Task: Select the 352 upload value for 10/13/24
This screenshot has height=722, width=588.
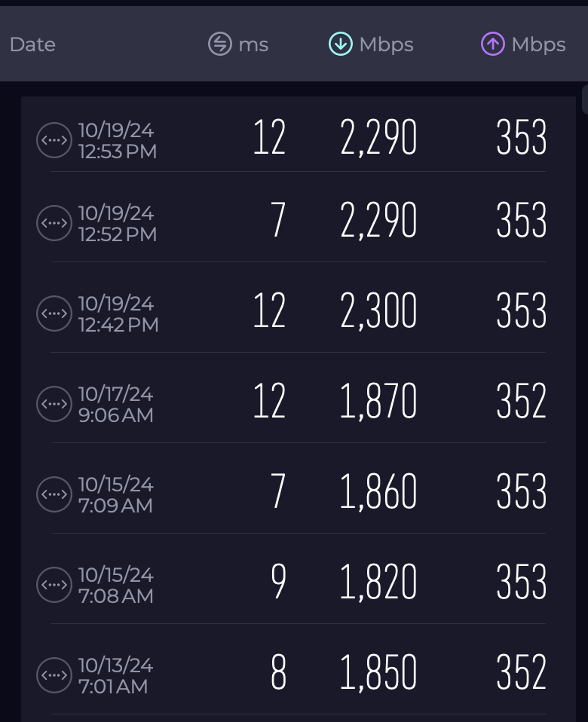Action: coord(521,672)
